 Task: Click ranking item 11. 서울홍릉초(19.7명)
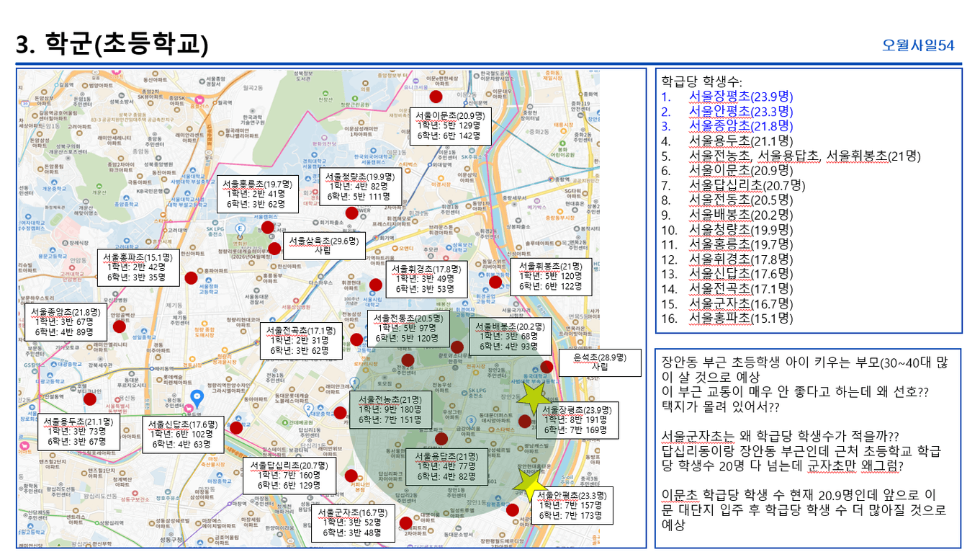727,244
